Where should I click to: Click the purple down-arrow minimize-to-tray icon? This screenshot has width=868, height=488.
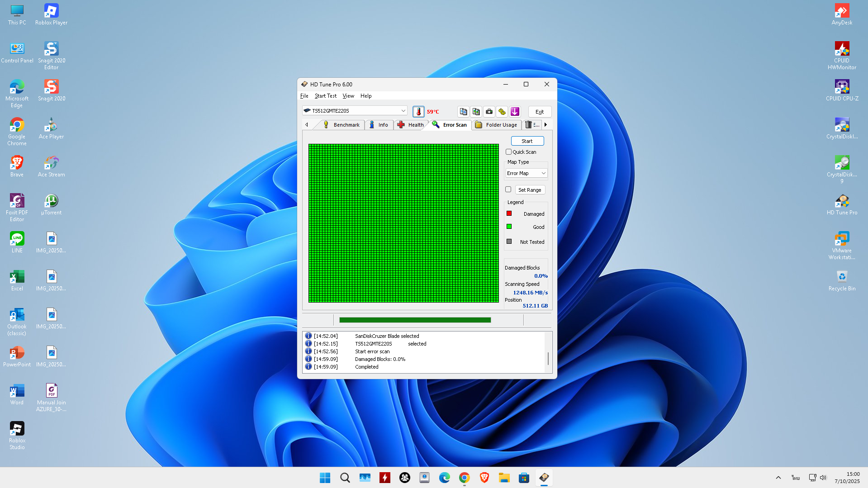click(x=515, y=112)
